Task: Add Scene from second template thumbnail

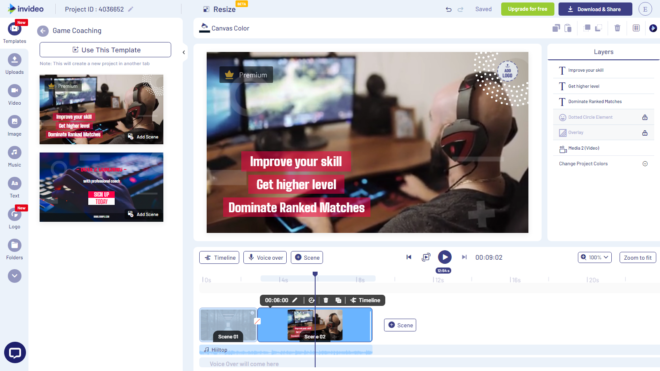Action: point(143,214)
